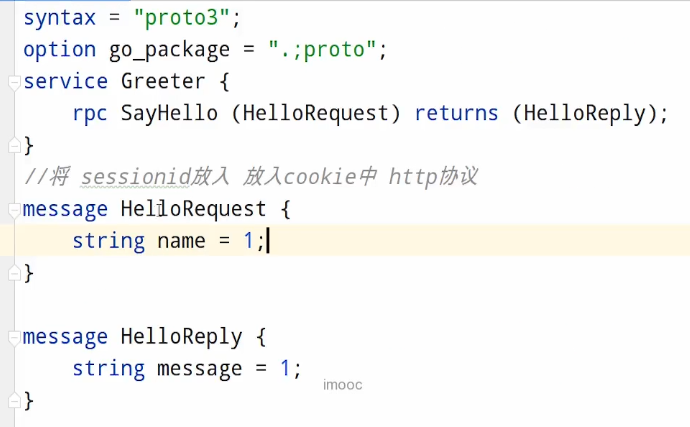The height and width of the screenshot is (427, 690).
Task: Click the go_package option name
Action: [169, 51]
